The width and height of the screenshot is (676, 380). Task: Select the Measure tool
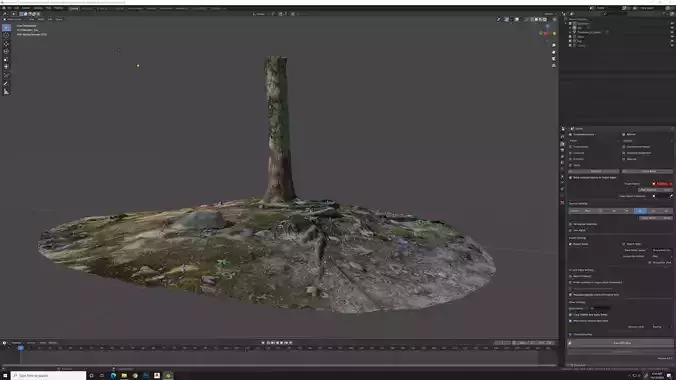coord(6,83)
